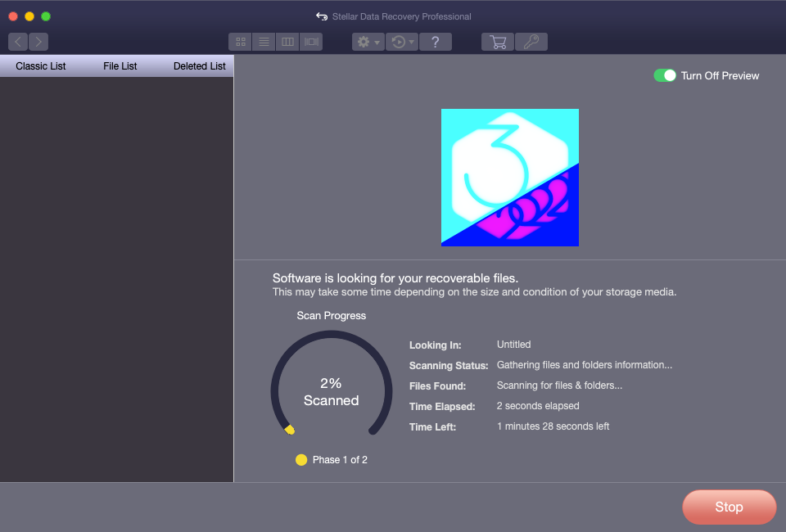Open the resume recovery clock dropdown
This screenshot has height=532, width=786.
coord(402,42)
